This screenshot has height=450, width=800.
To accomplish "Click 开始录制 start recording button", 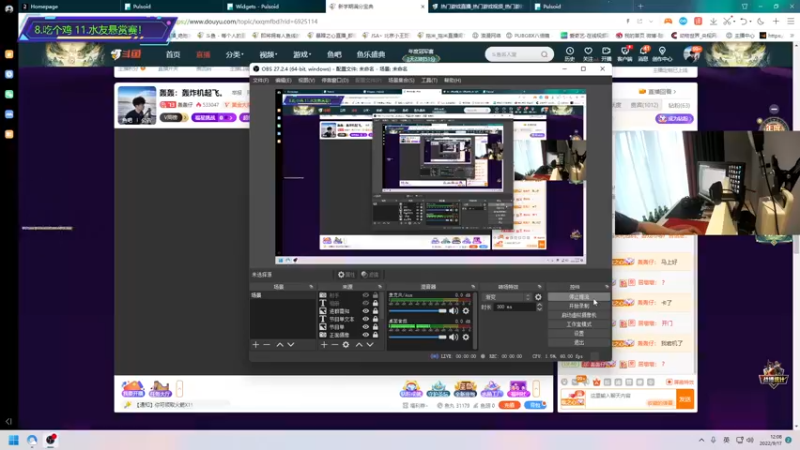I will click(579, 306).
